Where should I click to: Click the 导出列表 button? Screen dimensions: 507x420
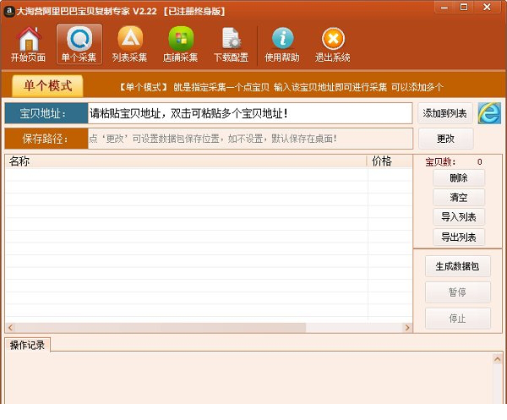[x=459, y=237]
